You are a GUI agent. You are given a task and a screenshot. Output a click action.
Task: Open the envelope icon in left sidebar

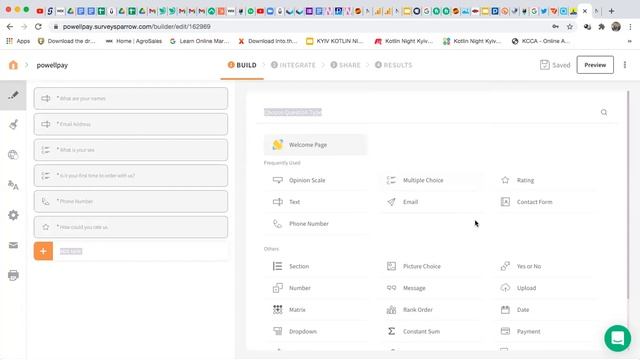click(13, 245)
